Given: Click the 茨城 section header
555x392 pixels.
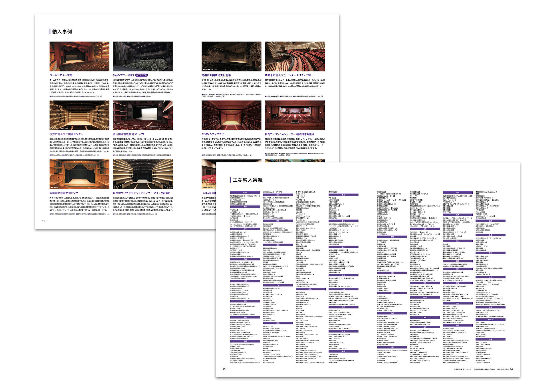Looking at the screenshot, I should point(245,341).
